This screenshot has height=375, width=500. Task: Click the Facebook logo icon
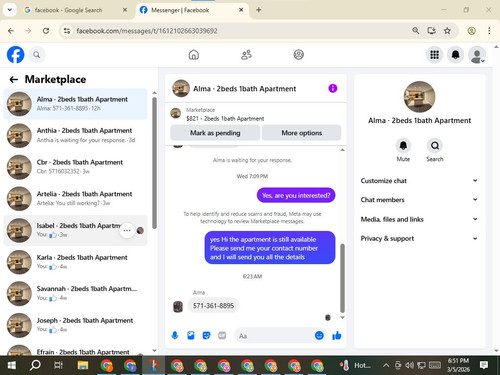[15, 55]
